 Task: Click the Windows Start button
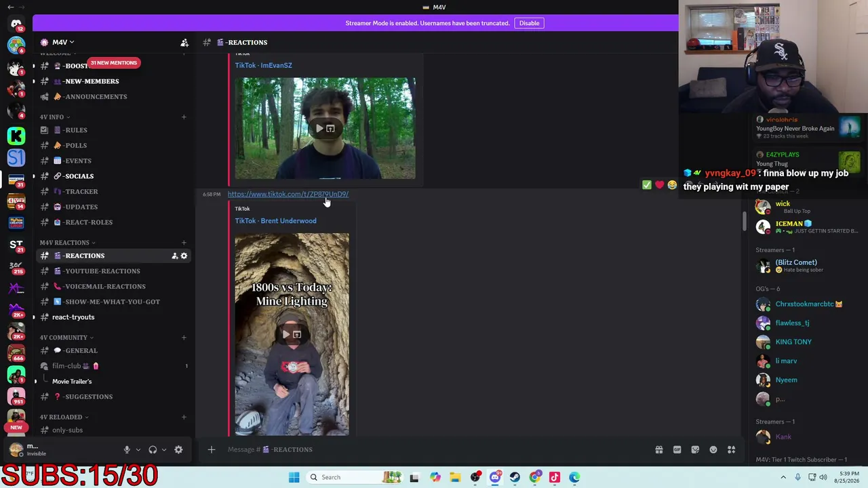294,477
